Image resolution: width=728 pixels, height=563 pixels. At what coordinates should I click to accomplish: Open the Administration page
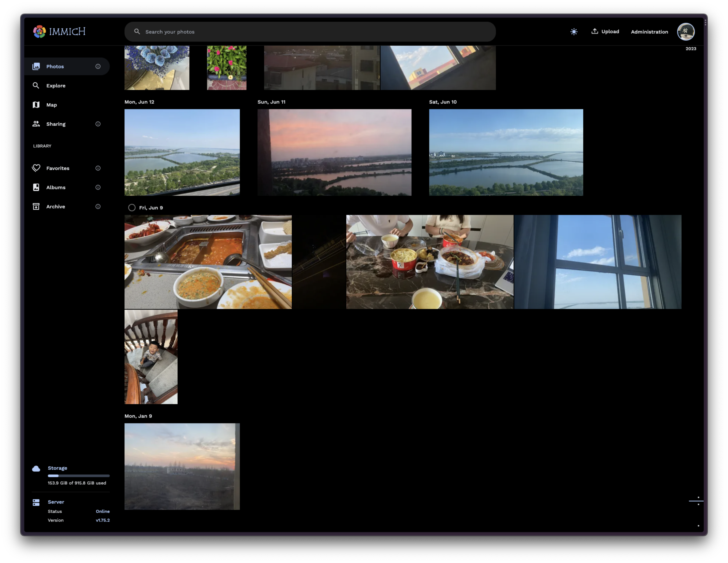coord(649,32)
